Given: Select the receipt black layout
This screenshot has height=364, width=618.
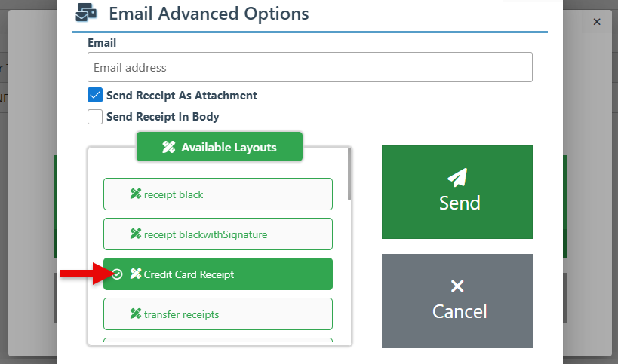Looking at the screenshot, I should point(218,194).
